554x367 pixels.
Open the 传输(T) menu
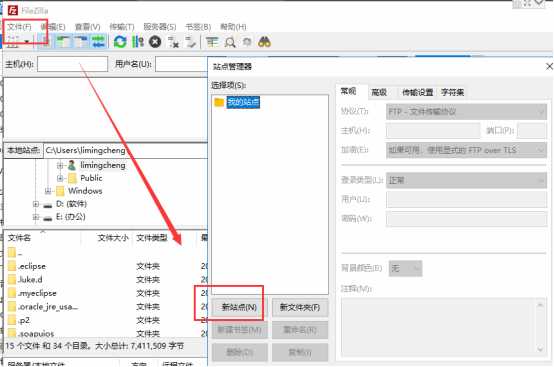(122, 27)
